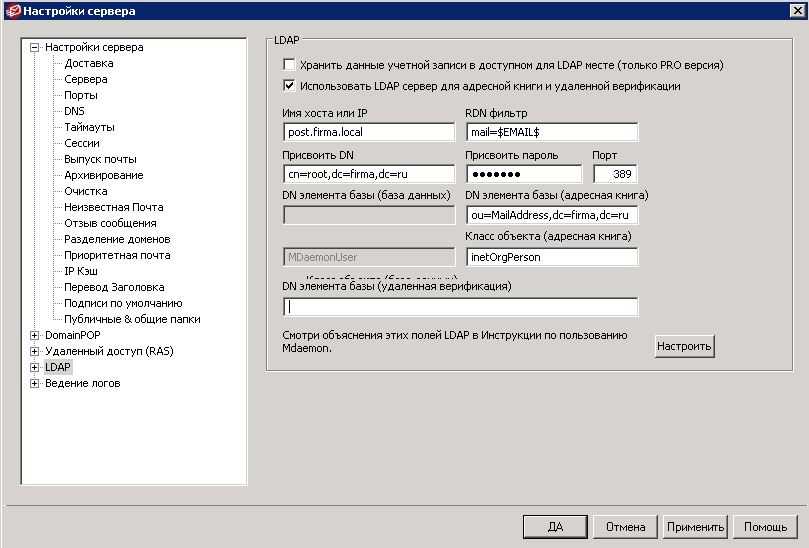Open the Порты settings page
Screen dimensions: 809x548
tap(80, 95)
